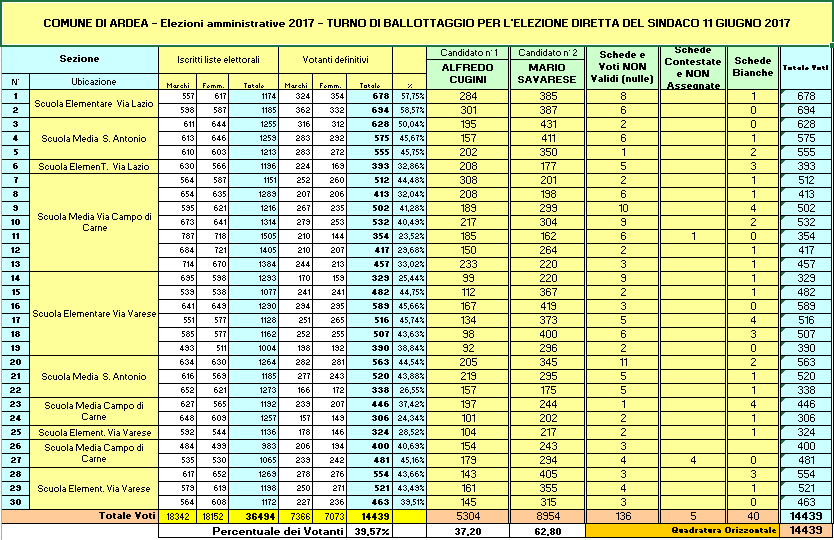Select the Scuola Elementare Via Lazio cell

[87, 103]
